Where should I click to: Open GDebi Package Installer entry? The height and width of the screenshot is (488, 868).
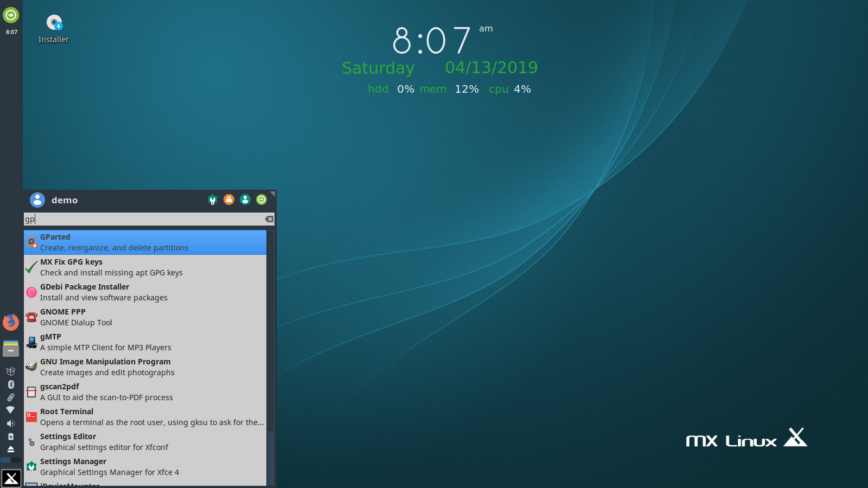tap(145, 292)
